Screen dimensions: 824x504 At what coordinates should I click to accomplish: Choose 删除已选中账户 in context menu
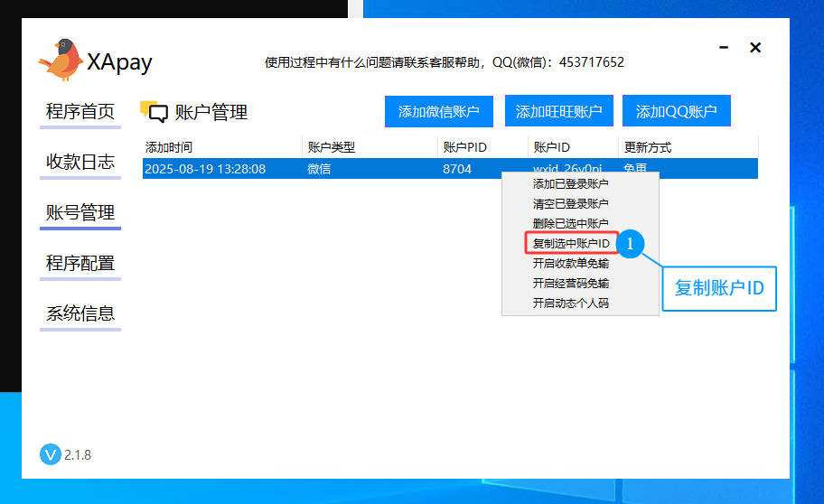pos(570,224)
